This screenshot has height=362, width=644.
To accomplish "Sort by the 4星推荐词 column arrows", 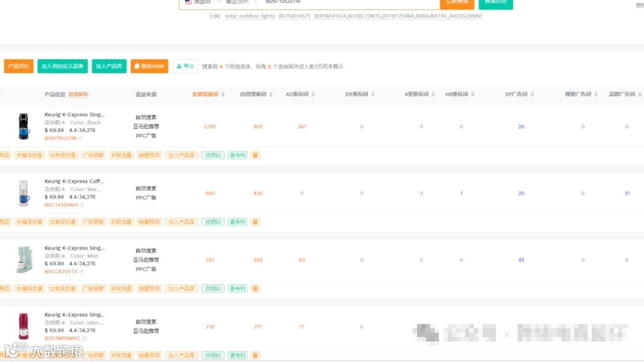I will coord(433,94).
